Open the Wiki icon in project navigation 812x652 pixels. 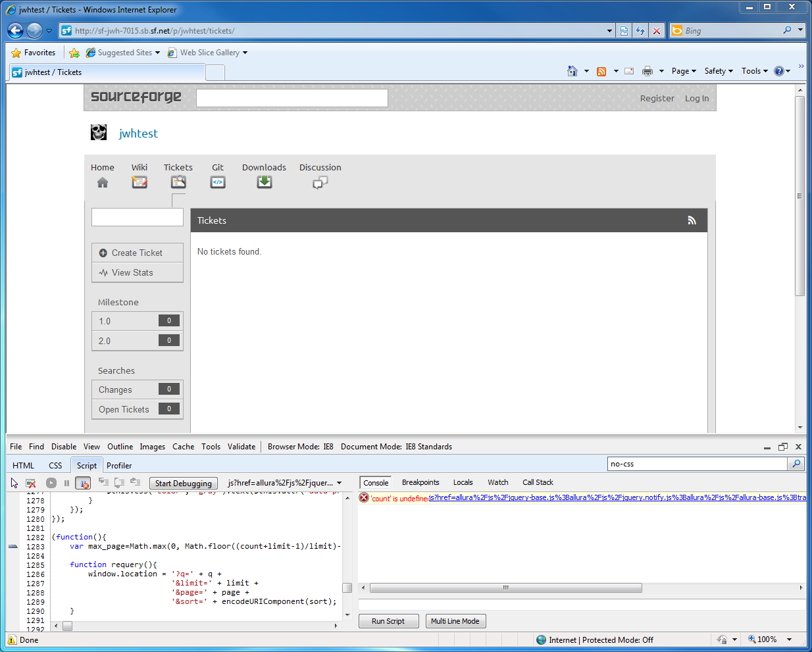click(x=140, y=182)
